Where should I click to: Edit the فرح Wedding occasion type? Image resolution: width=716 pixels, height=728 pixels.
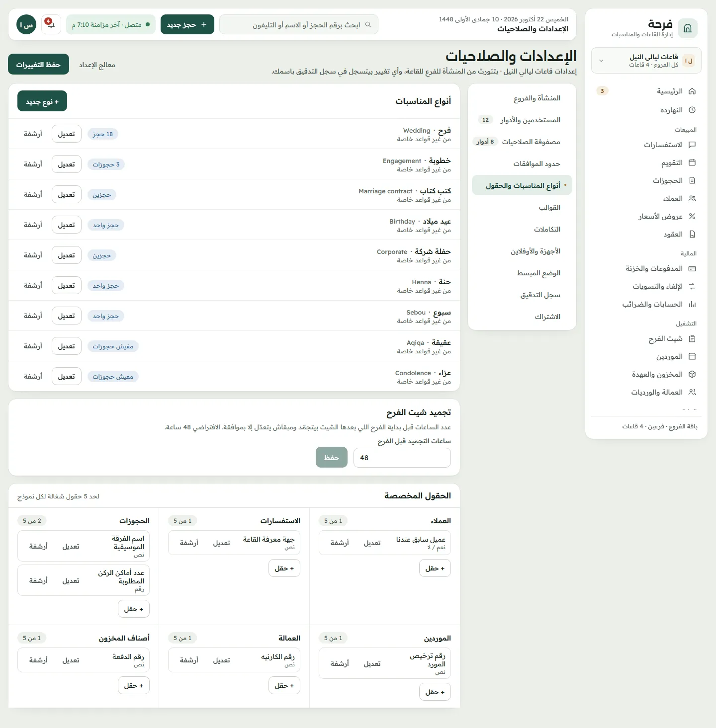pos(66,134)
